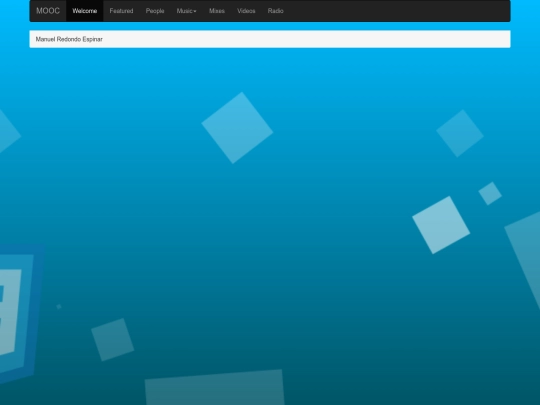Expand the Music dropdown menu

tap(186, 11)
